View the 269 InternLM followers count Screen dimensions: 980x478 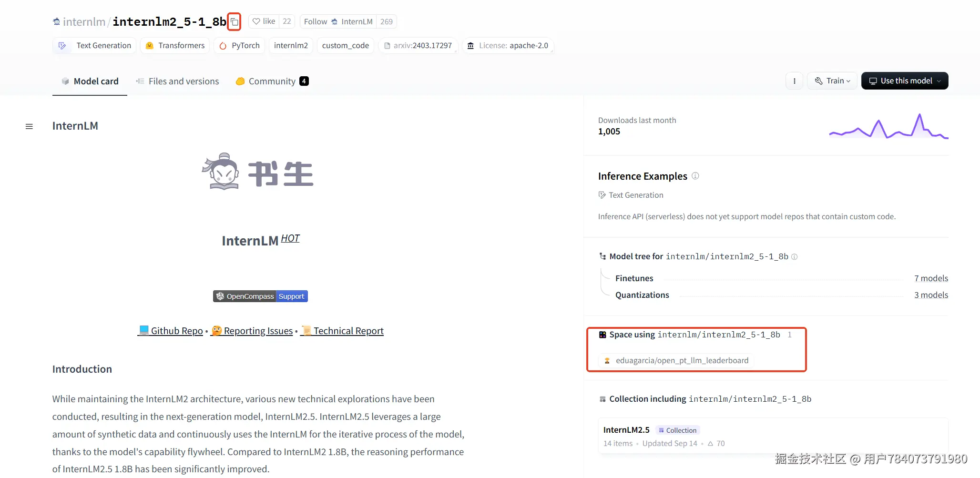click(387, 21)
